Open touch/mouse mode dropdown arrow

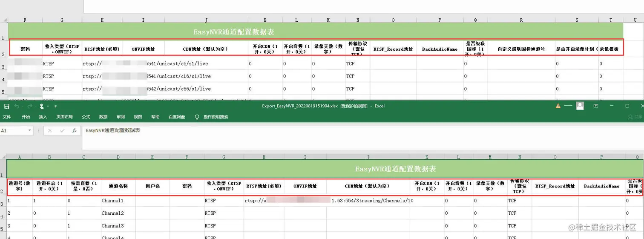pyautogui.click(x=48, y=106)
